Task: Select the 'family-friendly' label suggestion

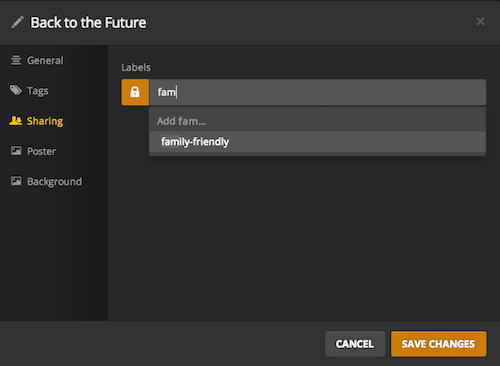Action: click(317, 142)
